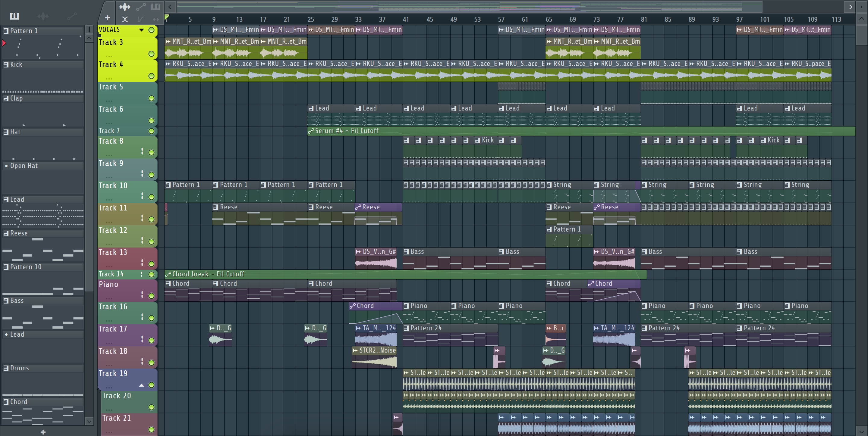This screenshot has height=436, width=868.
Task: Click the plus button beside VOCALS header
Action: 108,18
